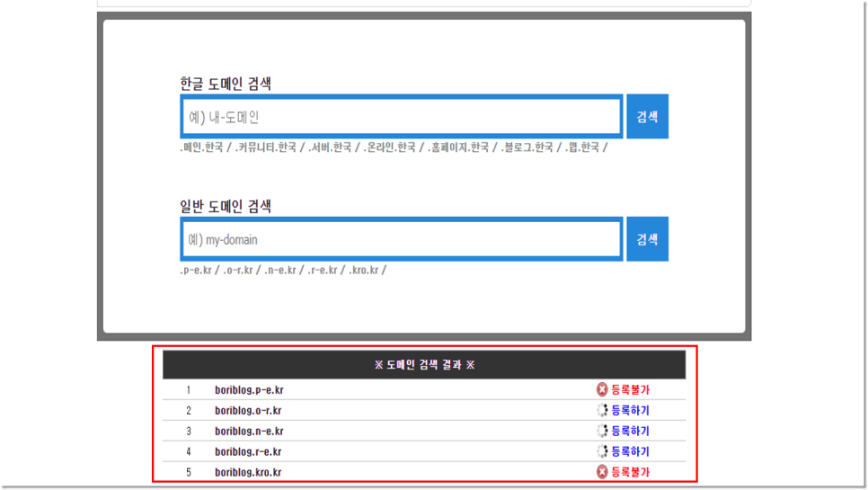868x490 pixels.
Task: Click the .블로그.한국 suffix text
Action: (527, 147)
